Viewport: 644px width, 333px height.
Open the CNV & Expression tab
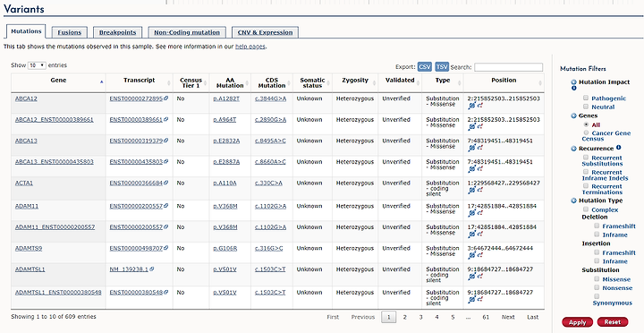tap(265, 32)
